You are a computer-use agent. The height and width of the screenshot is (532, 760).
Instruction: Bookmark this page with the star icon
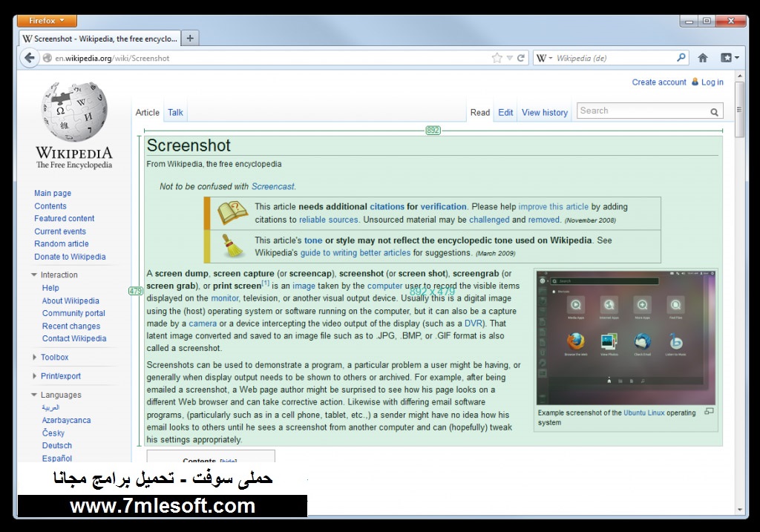(497, 58)
